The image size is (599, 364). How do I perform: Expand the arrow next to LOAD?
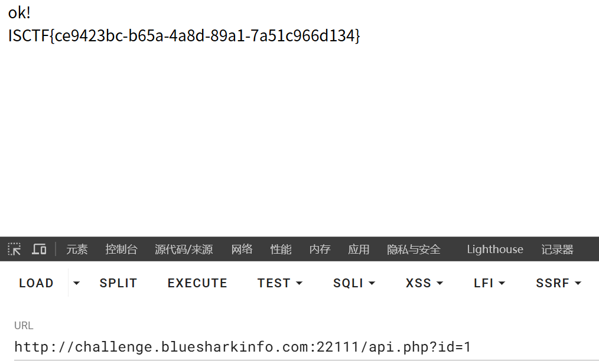[76, 283]
